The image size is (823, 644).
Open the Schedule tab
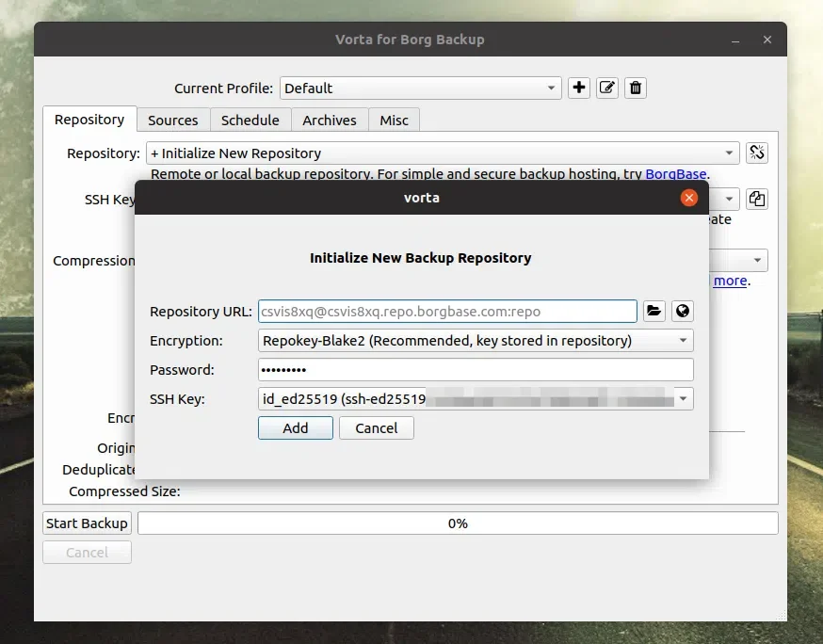[x=250, y=120]
